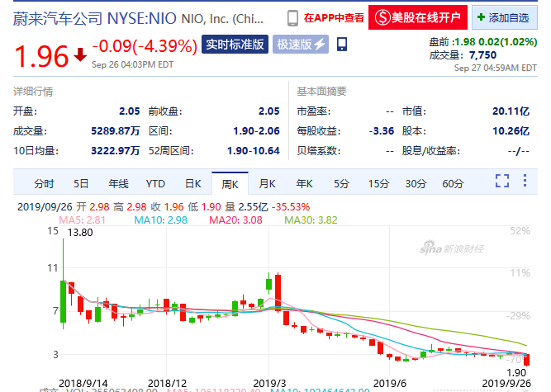Click the 股本 value 10.26亿
Image resolution: width=551 pixels, height=392 pixels.
pos(511,131)
